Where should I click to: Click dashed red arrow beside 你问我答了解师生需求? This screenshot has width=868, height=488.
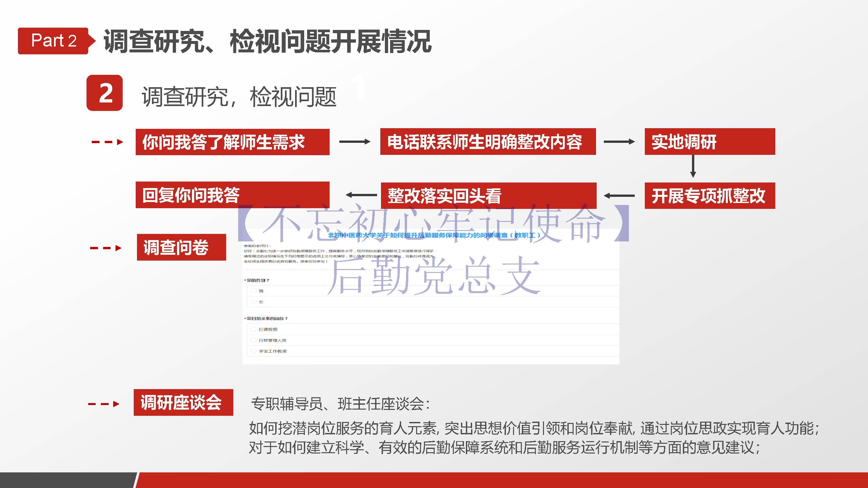[x=107, y=142]
